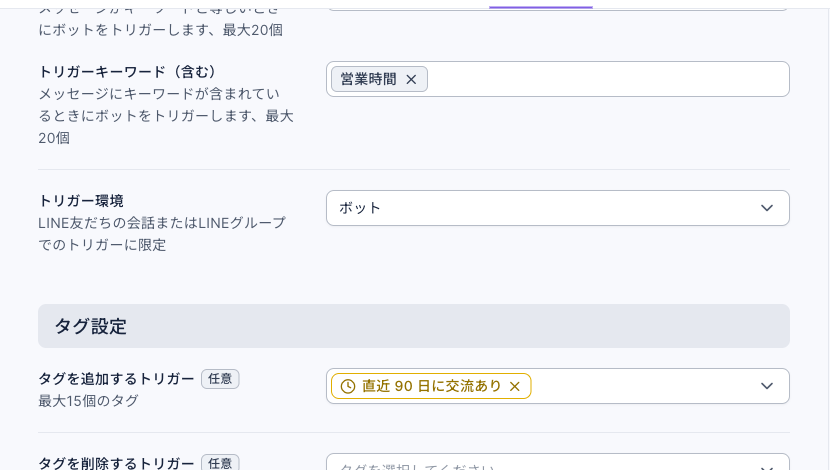Click the タグを削除するトリガー label
The height and width of the screenshot is (470, 830).
[x=116, y=463]
